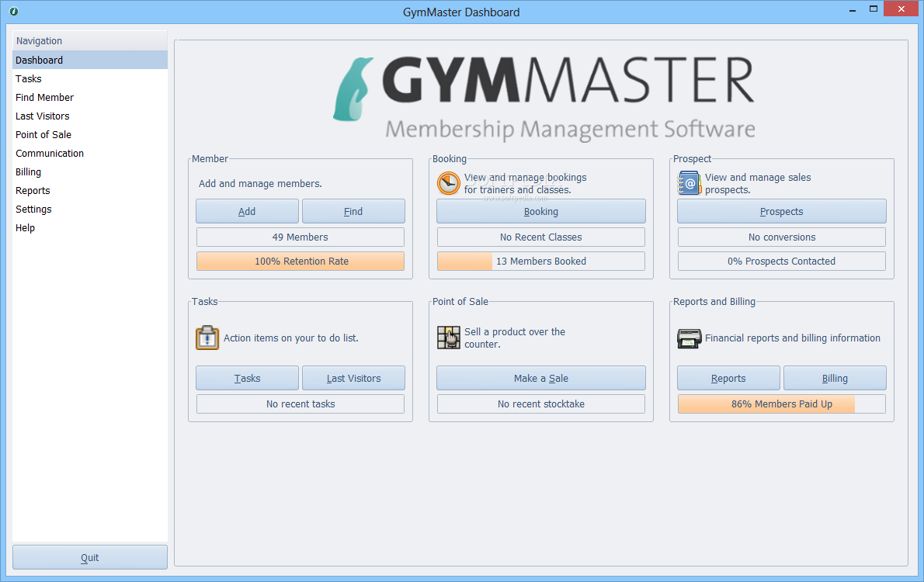Click the 13 Members Booked progress bar

(541, 261)
